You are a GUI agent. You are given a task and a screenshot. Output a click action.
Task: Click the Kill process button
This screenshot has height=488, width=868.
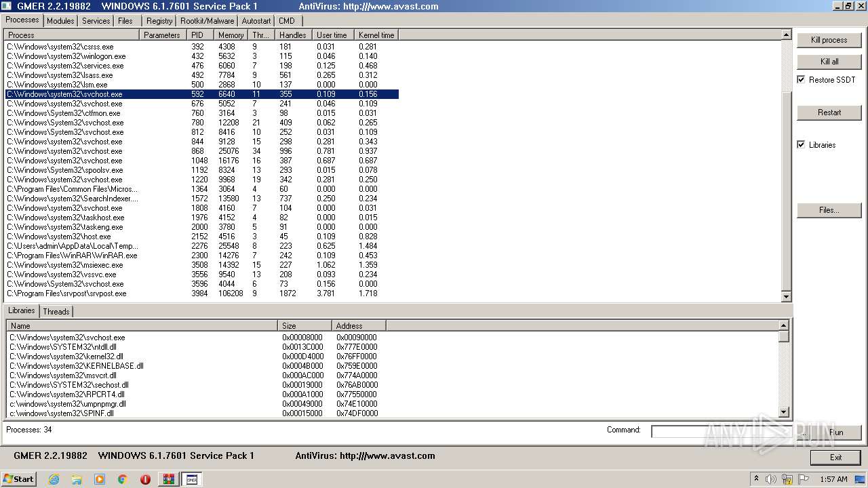(829, 40)
